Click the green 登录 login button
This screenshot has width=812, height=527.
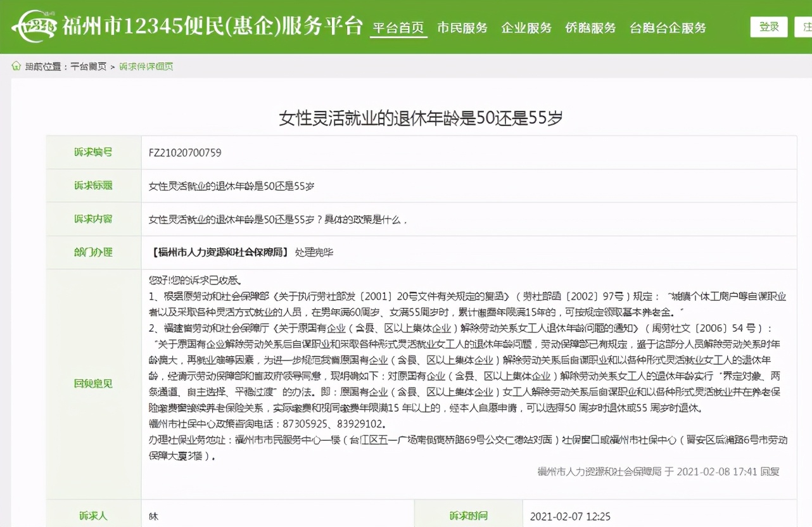(x=768, y=27)
